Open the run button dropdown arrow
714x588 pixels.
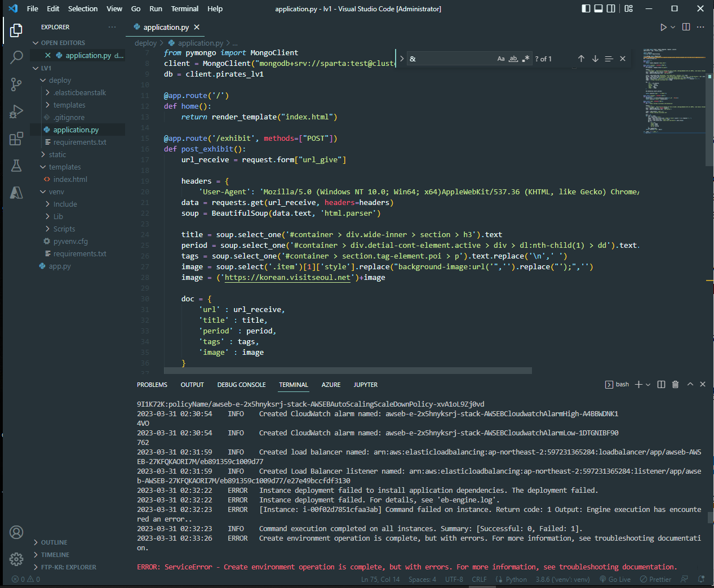(x=673, y=27)
